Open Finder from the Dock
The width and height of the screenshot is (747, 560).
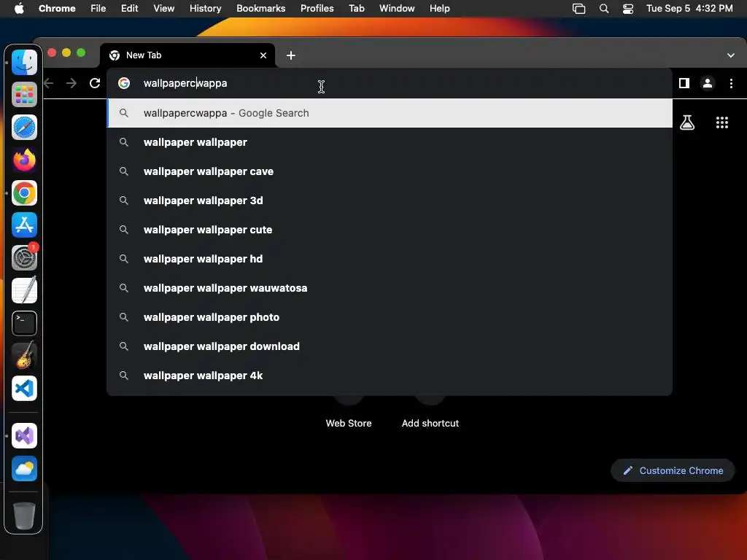coord(24,62)
